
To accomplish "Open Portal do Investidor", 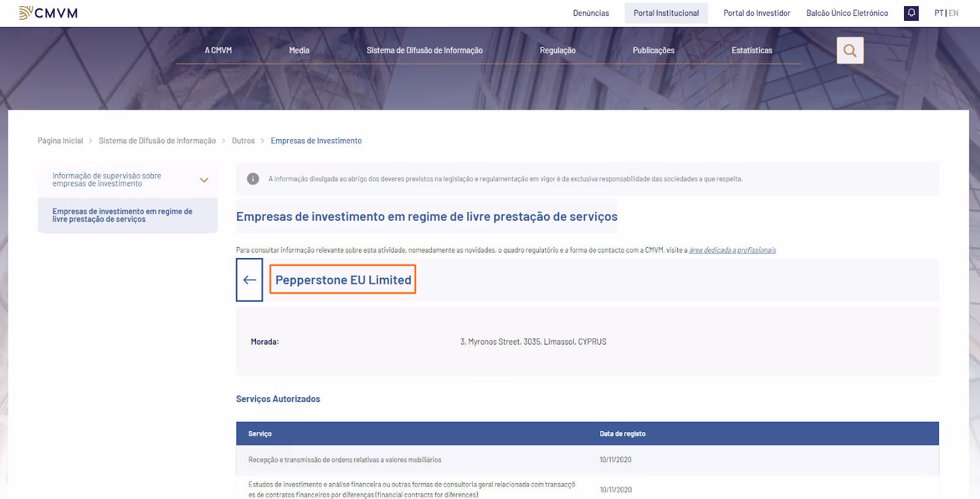I will click(x=757, y=13).
